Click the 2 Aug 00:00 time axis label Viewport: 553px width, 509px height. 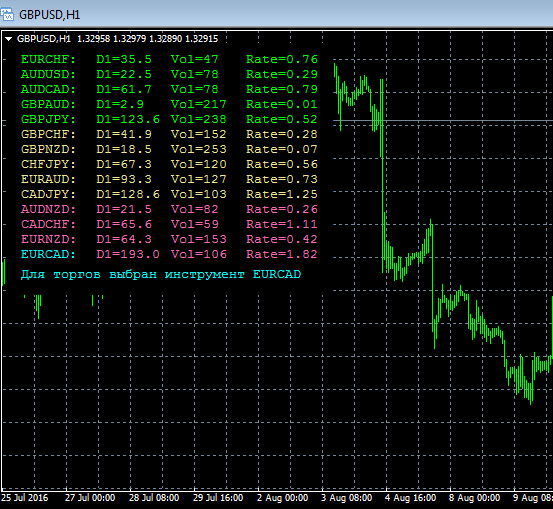(282, 498)
